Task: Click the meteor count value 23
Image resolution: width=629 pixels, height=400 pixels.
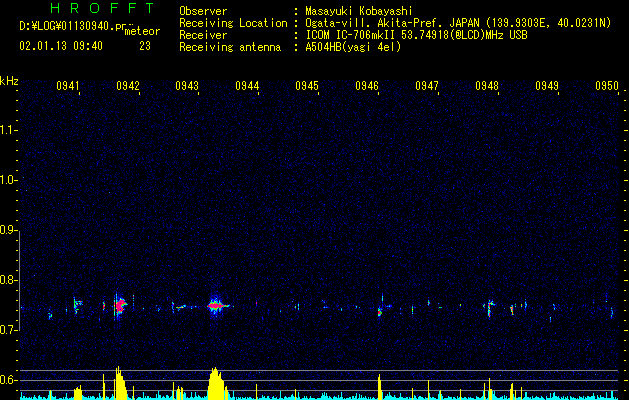Action: click(x=145, y=46)
